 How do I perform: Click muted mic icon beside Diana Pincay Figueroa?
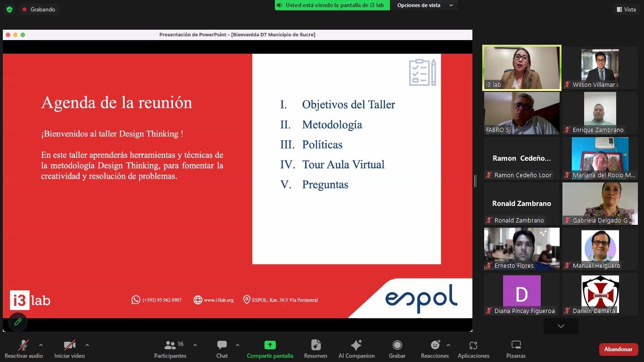click(490, 311)
